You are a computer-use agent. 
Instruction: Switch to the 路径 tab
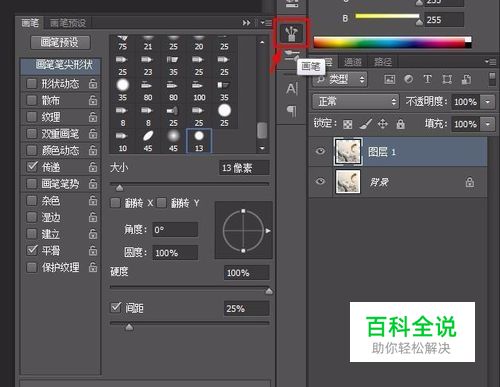tap(382, 62)
